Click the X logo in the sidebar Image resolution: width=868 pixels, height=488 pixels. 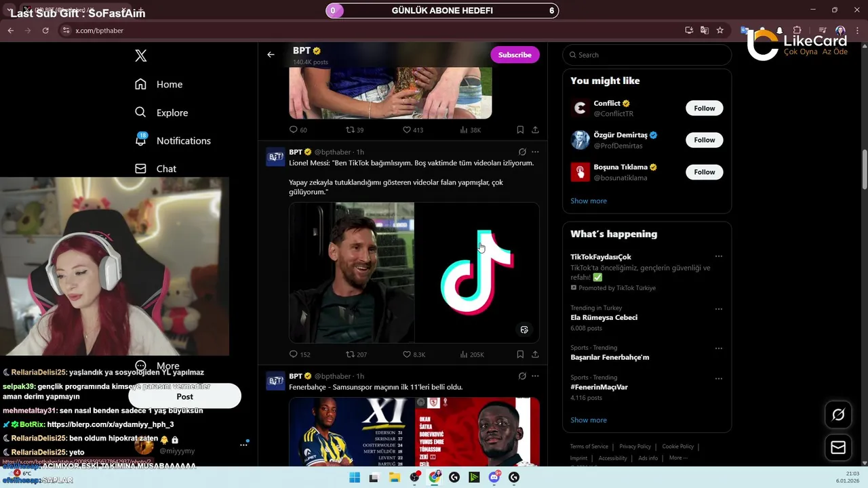click(x=141, y=56)
